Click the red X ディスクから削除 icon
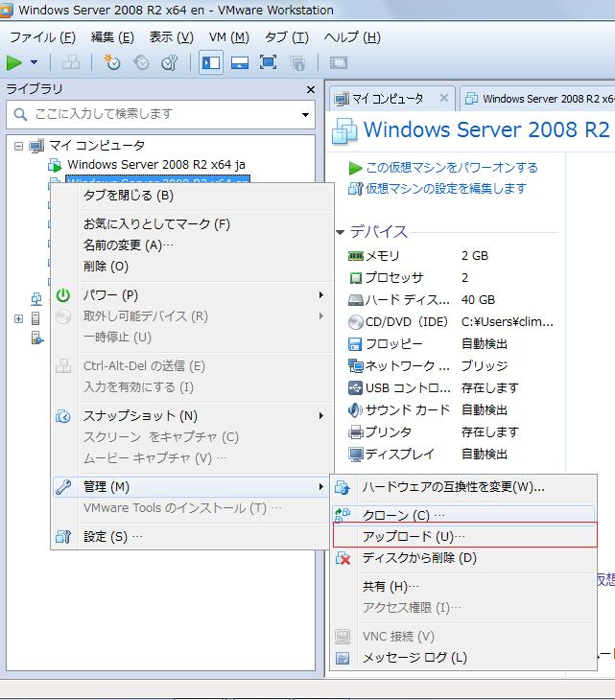Viewport: 615px width, 700px height. click(x=343, y=558)
